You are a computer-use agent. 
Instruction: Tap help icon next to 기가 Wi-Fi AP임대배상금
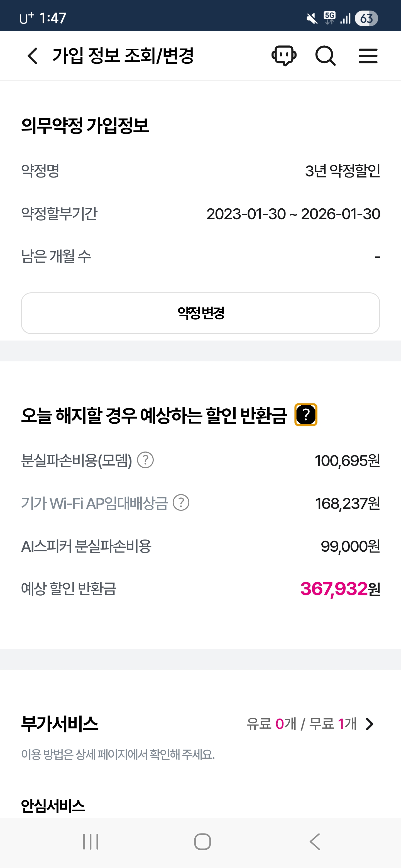[181, 503]
